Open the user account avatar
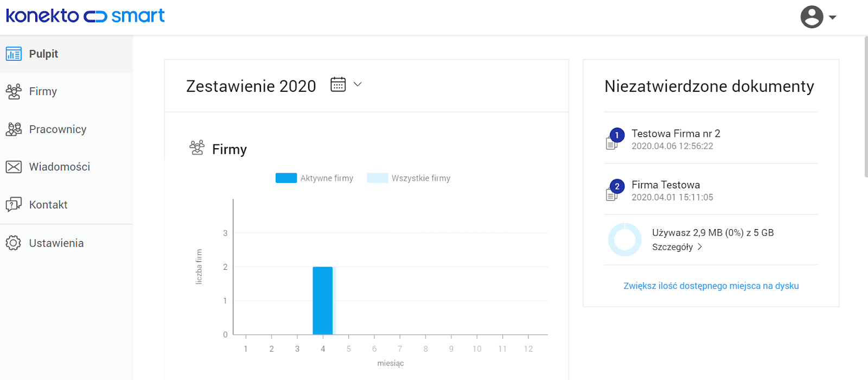The image size is (868, 380). (812, 17)
